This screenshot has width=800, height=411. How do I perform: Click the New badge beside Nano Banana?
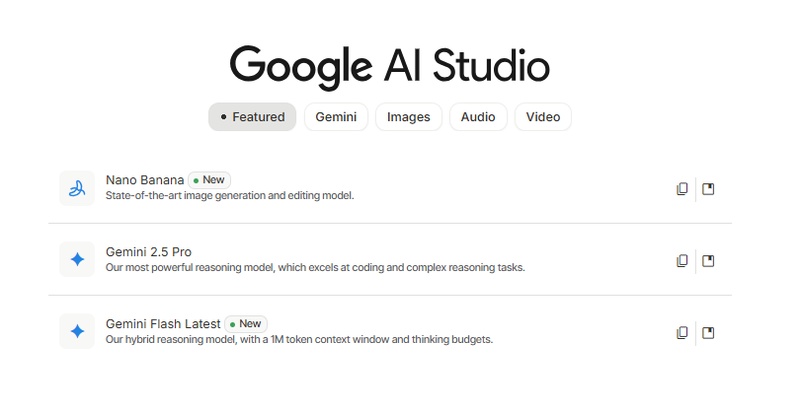pyautogui.click(x=209, y=180)
